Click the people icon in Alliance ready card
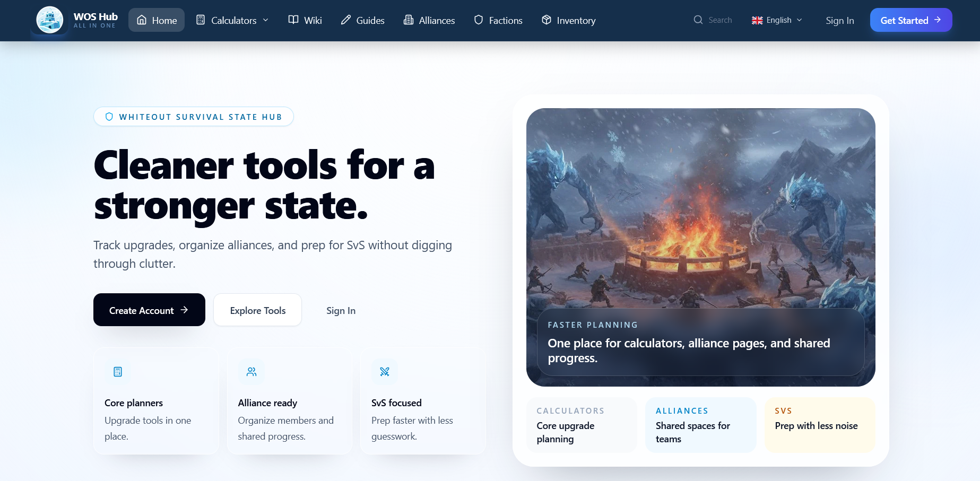Screen dimensions: 980x481 pos(251,372)
